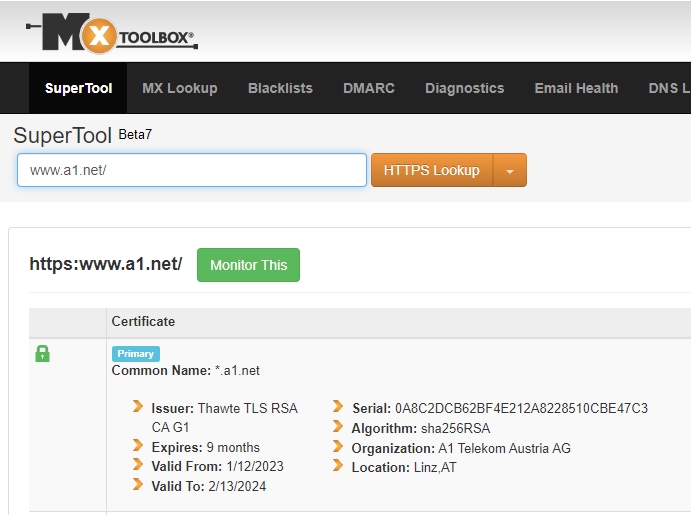Open the Diagnostics tab
Screen dimensions: 691x515
(x=464, y=88)
